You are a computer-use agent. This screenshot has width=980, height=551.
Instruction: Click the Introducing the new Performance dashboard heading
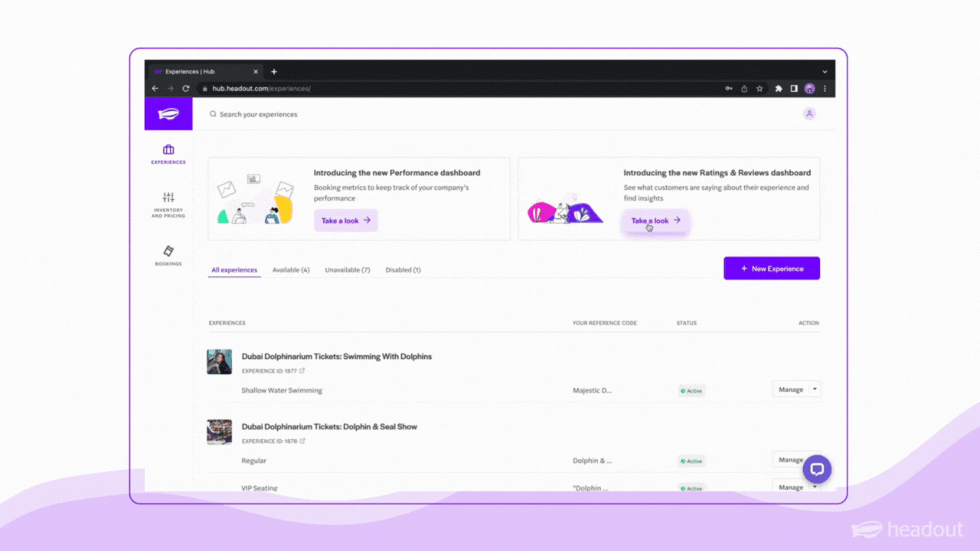pos(397,173)
